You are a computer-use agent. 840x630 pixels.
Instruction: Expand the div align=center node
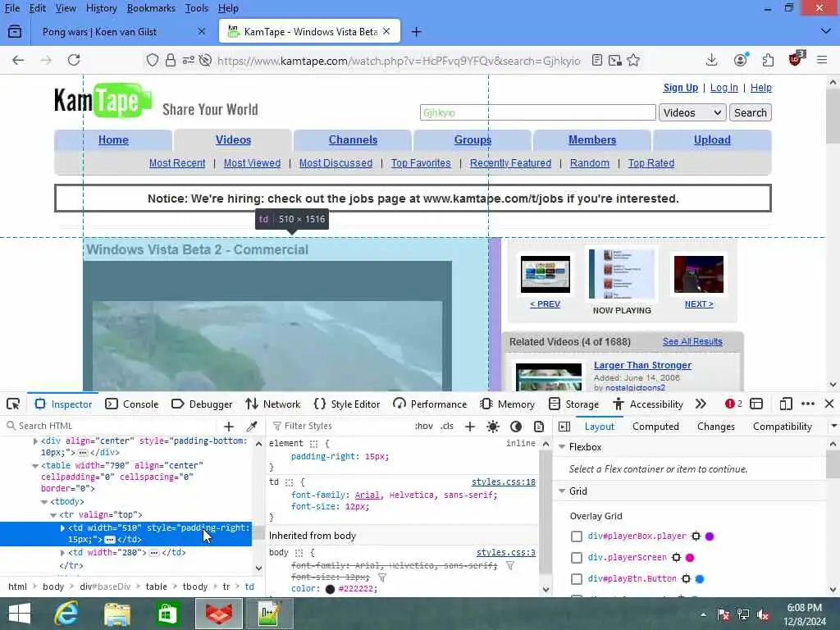pos(35,441)
